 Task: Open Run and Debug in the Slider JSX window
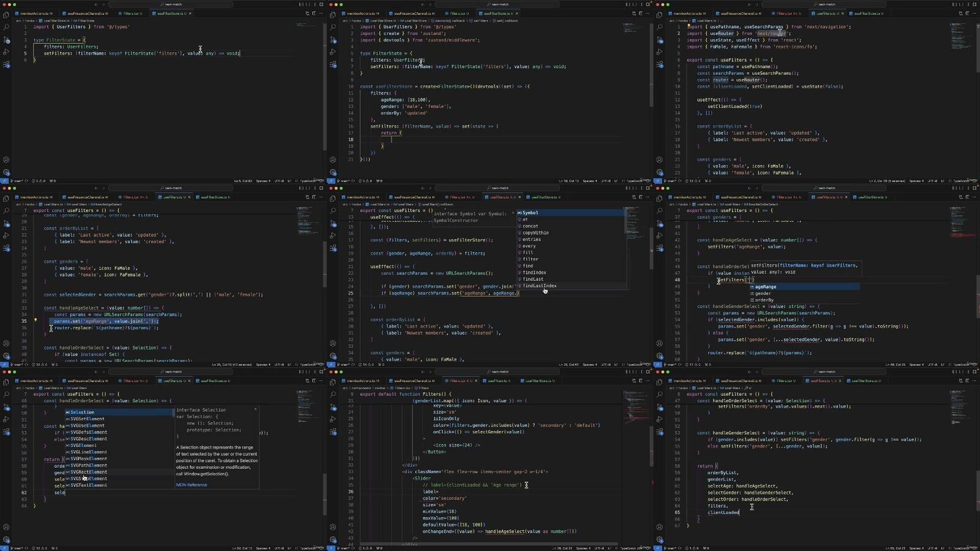[x=333, y=420]
